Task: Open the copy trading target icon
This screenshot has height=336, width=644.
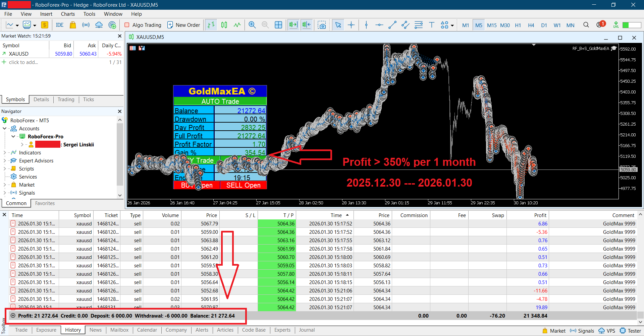Action: tap(112, 25)
